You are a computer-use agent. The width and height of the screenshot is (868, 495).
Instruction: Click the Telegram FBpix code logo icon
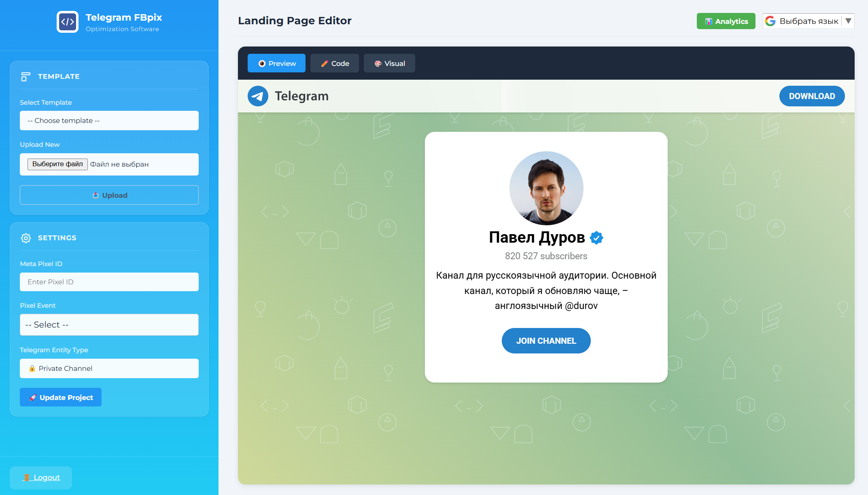point(67,22)
